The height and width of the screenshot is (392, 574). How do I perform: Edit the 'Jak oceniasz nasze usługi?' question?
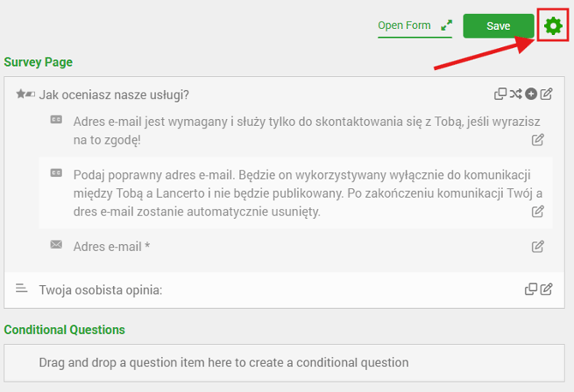[547, 93]
